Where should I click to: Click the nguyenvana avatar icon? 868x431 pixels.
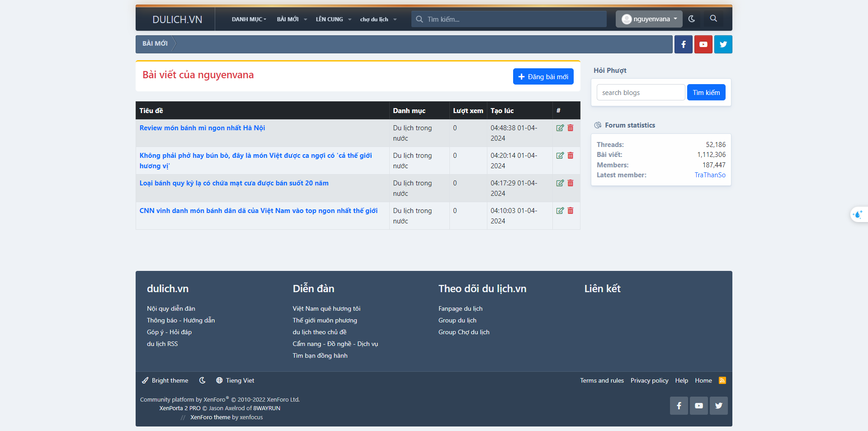(627, 19)
